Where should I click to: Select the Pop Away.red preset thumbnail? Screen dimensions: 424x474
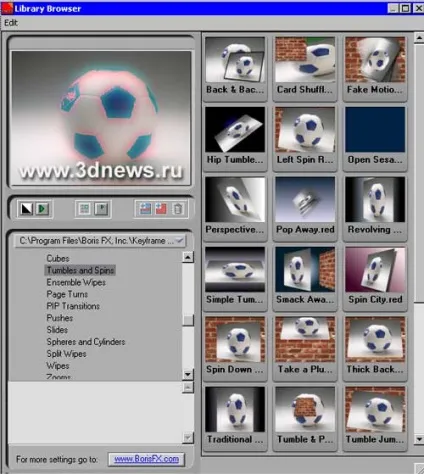tap(305, 206)
